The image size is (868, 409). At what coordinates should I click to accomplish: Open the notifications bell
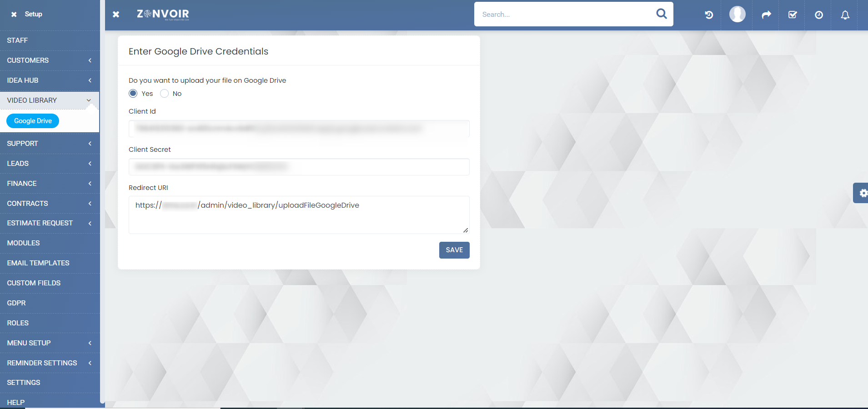(x=845, y=15)
